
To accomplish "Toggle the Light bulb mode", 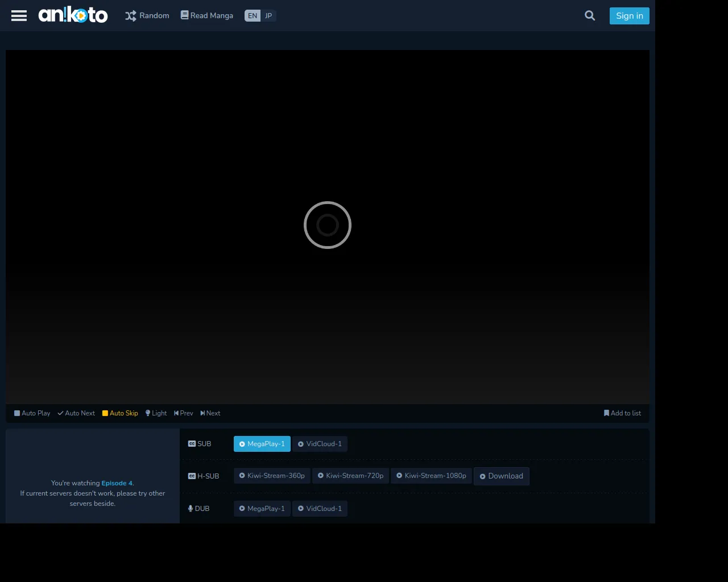I will pos(156,413).
